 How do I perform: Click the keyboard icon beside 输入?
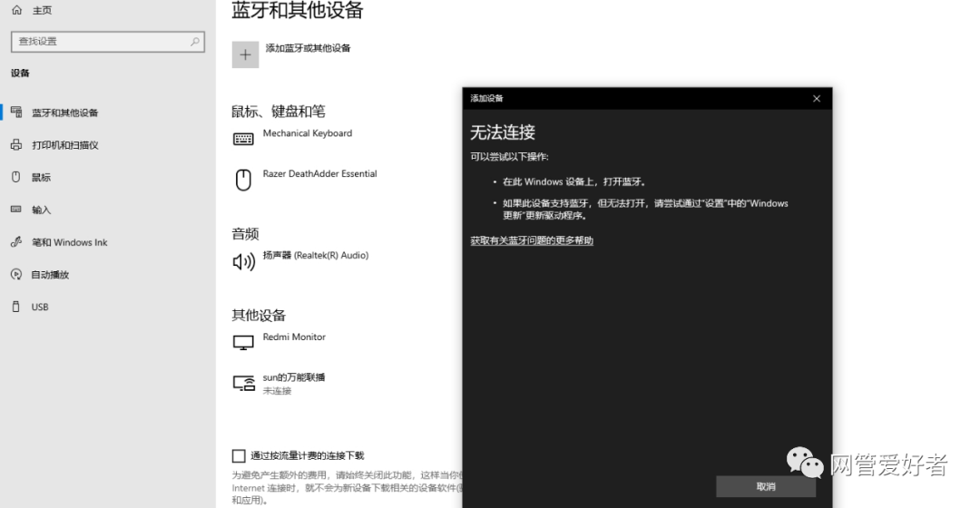[16, 210]
